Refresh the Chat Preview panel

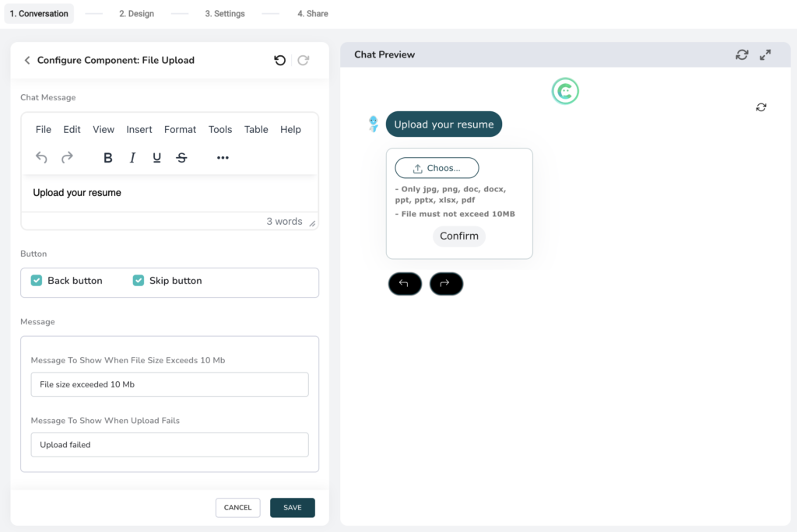click(x=741, y=54)
